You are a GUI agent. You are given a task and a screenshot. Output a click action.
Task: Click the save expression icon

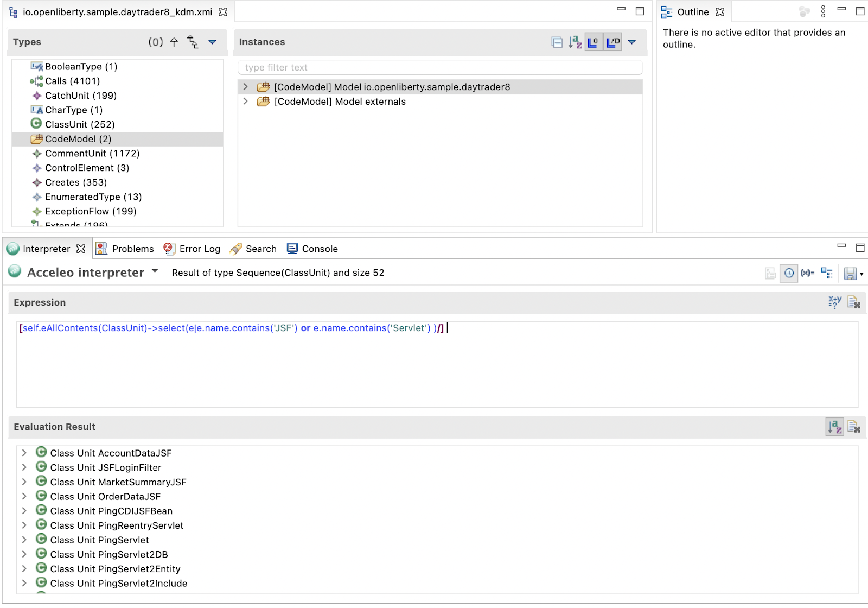pyautogui.click(x=850, y=274)
